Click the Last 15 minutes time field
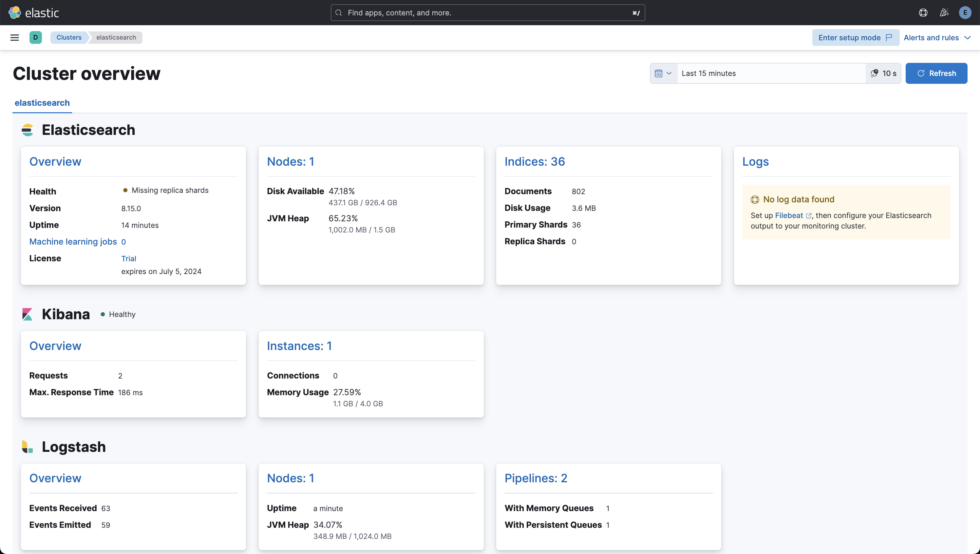The width and height of the screenshot is (980, 554). tap(771, 73)
